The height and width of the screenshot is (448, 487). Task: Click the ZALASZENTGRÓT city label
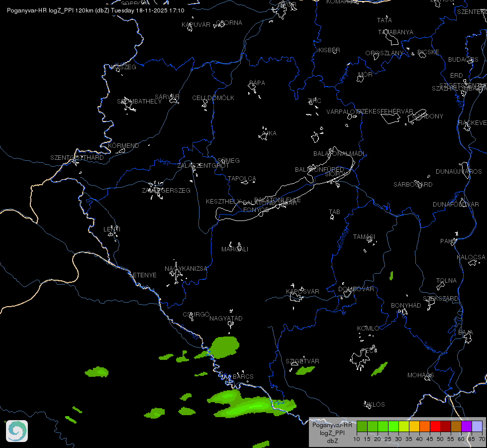[203, 165]
